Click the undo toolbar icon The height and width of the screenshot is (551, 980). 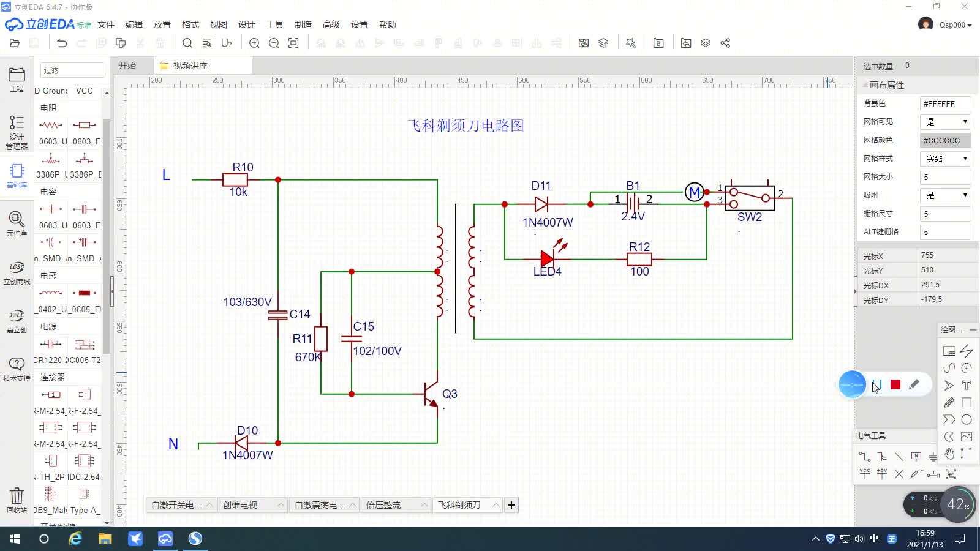(62, 43)
